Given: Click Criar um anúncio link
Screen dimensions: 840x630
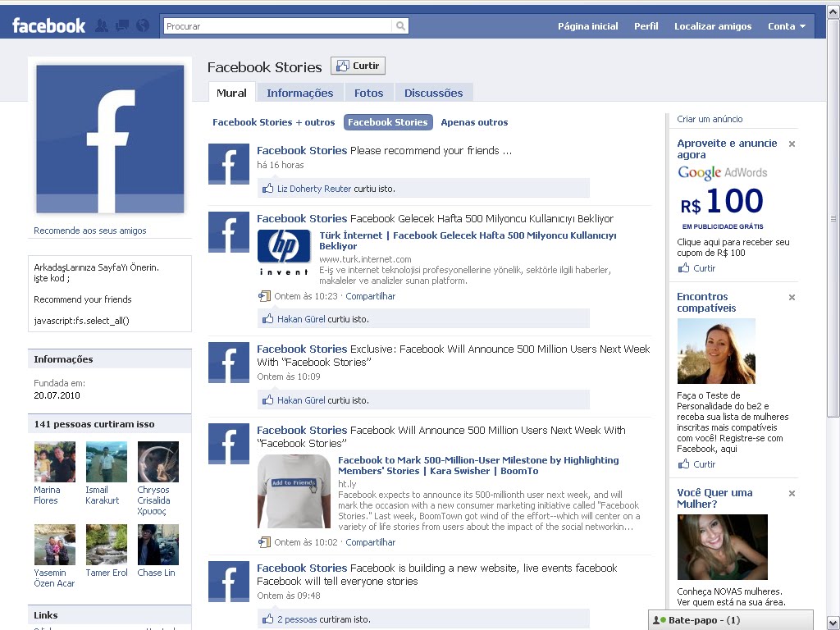Looking at the screenshot, I should pyautogui.click(x=710, y=119).
